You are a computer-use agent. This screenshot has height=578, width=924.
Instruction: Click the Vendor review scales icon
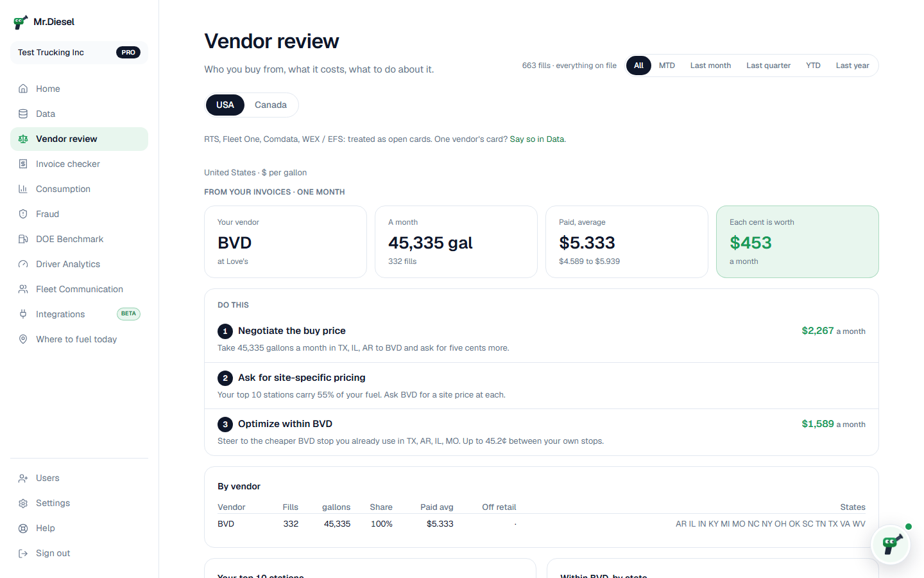point(23,139)
